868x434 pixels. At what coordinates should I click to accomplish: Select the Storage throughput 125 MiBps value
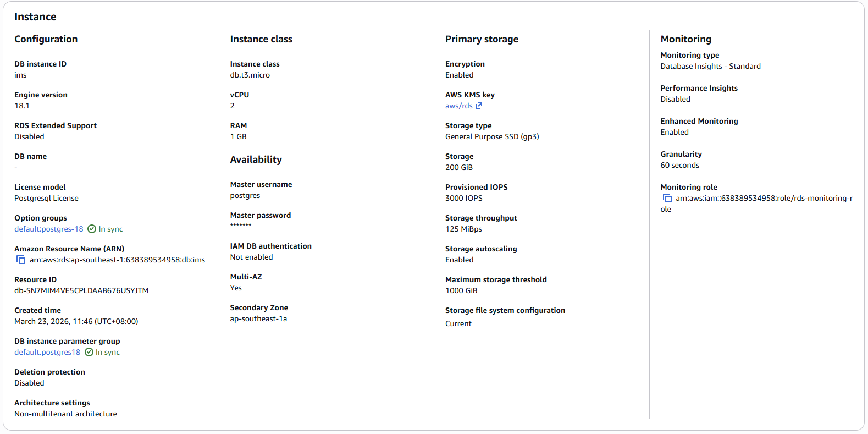coord(463,229)
